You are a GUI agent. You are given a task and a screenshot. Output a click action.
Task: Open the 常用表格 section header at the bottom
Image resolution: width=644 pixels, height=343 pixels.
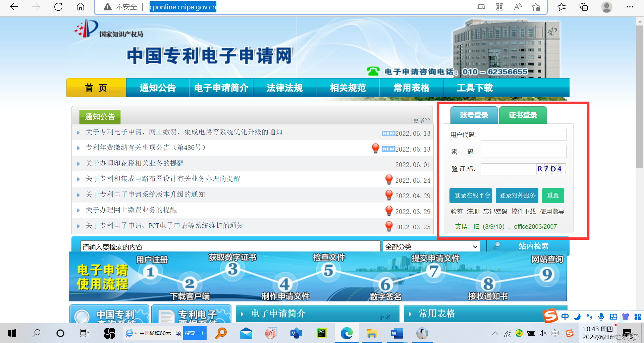(x=437, y=313)
